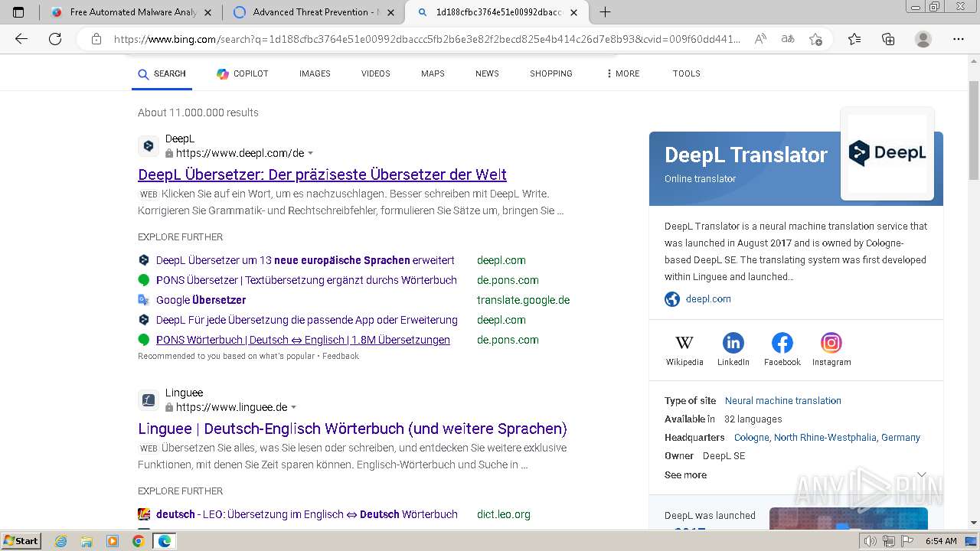Click deepl.com link in info panel

point(708,299)
